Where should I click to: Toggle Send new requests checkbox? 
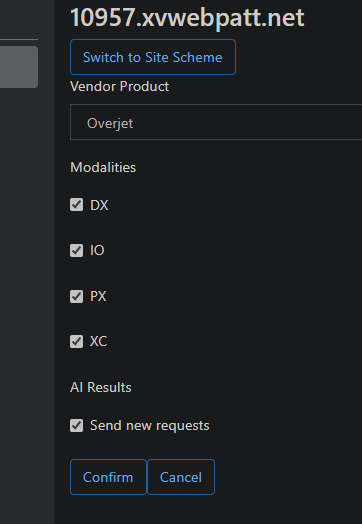click(77, 425)
